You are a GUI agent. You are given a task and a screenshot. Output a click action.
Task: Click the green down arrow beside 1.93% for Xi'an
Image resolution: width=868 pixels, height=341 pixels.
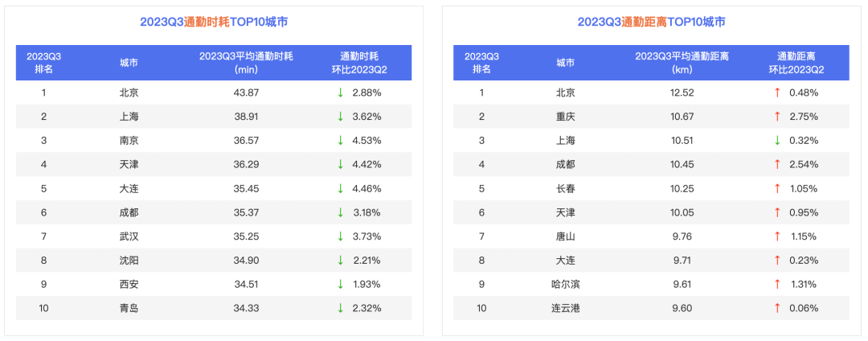[341, 284]
